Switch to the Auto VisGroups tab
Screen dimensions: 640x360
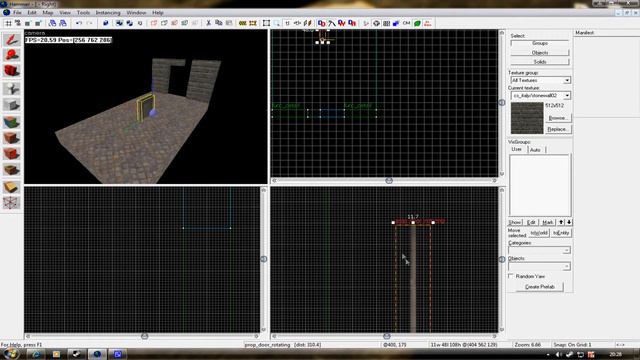535,150
